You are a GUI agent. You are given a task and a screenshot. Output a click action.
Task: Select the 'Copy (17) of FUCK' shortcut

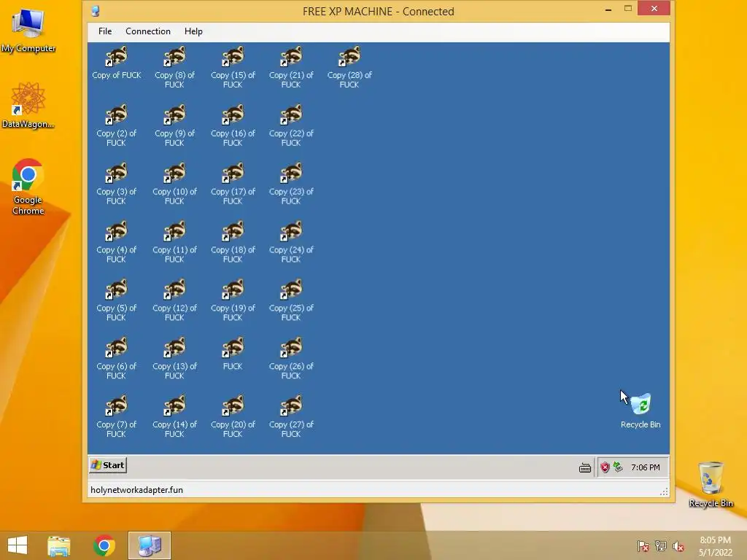(233, 184)
